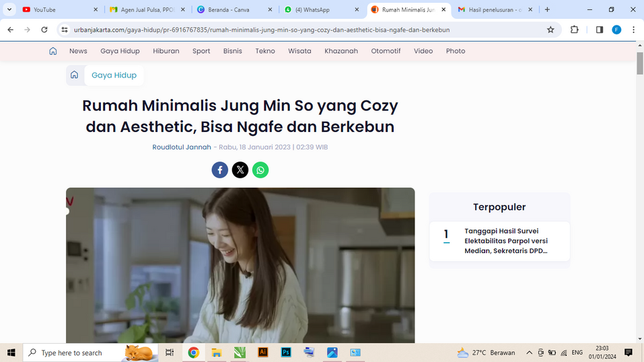Reload the page
Screen dimensions: 644x362
point(44,30)
